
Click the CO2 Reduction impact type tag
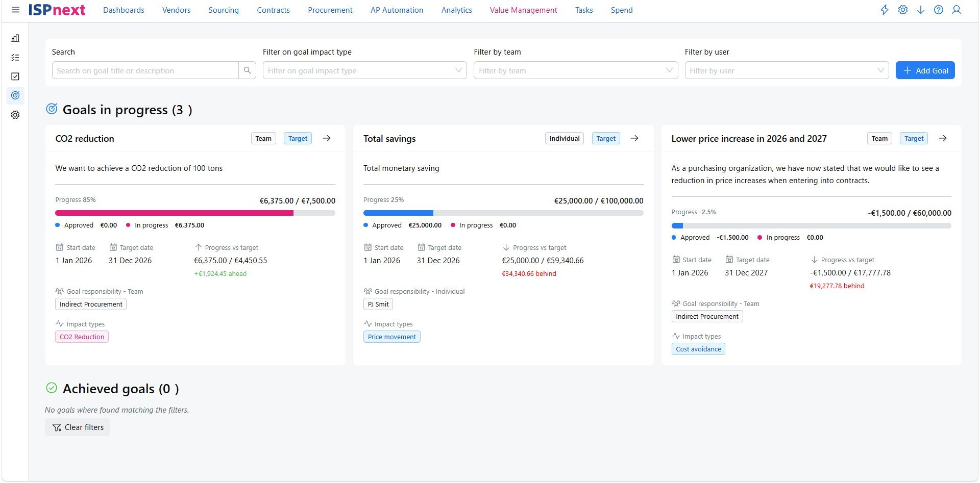pyautogui.click(x=82, y=337)
